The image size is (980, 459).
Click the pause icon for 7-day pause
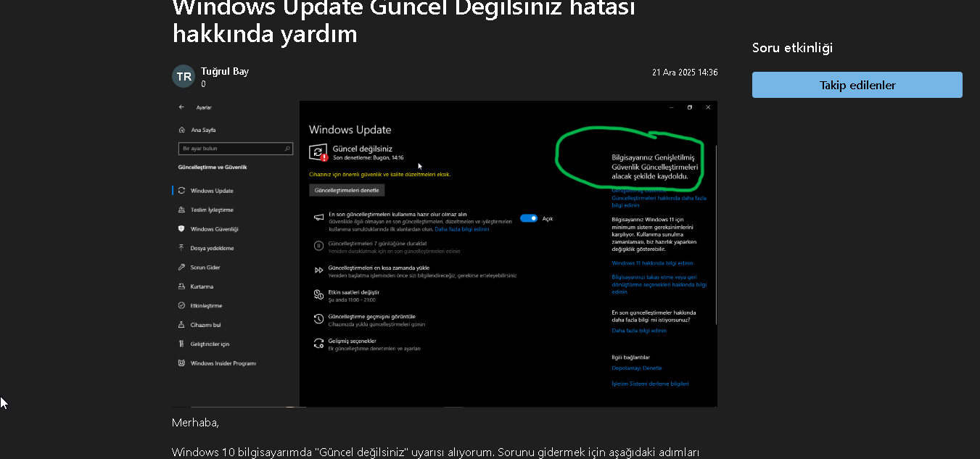pos(318,246)
